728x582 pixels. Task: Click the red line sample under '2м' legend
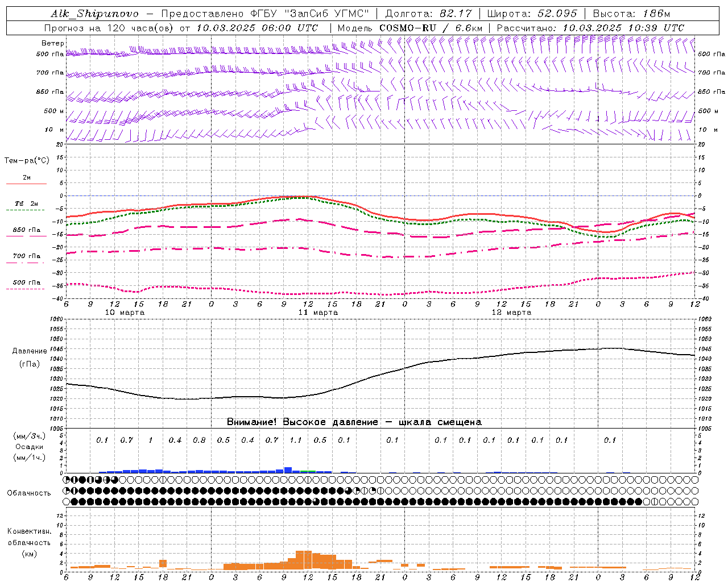pos(27,184)
